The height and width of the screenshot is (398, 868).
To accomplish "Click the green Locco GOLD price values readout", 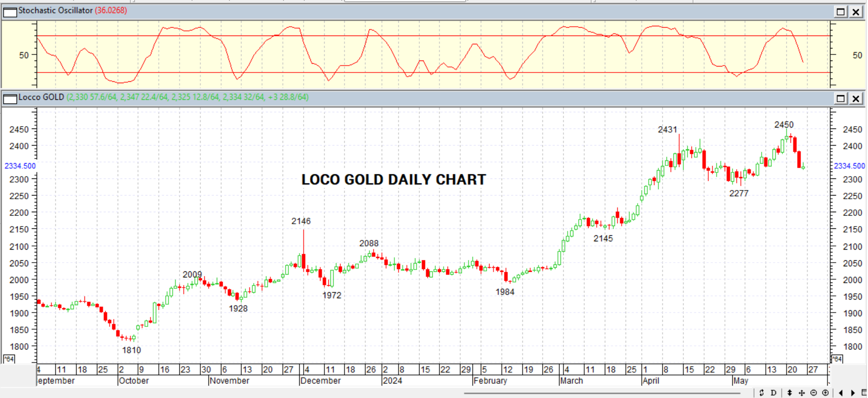I will (188, 97).
